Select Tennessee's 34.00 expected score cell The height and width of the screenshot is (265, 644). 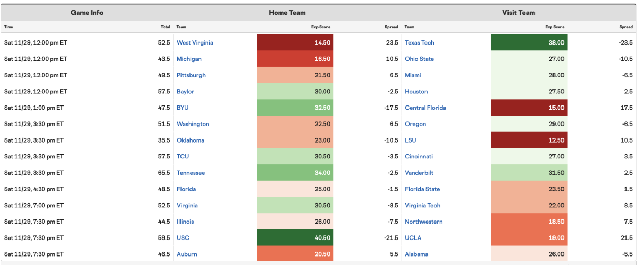(x=295, y=173)
